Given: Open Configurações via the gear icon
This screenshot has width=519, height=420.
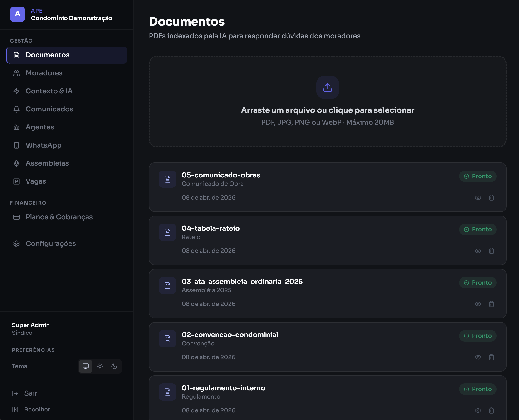Looking at the screenshot, I should point(16,244).
